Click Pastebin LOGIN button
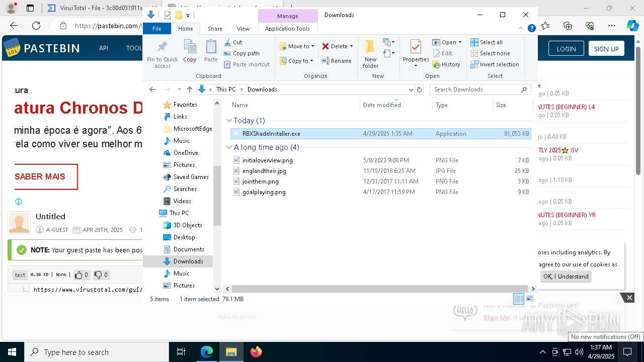 pos(566,49)
